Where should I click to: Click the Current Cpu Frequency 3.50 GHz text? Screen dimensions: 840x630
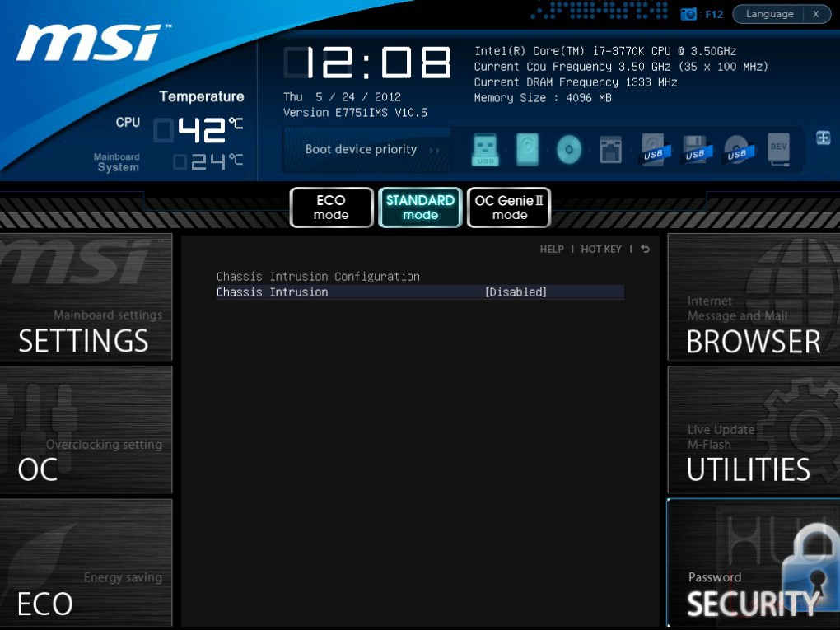tap(621, 67)
